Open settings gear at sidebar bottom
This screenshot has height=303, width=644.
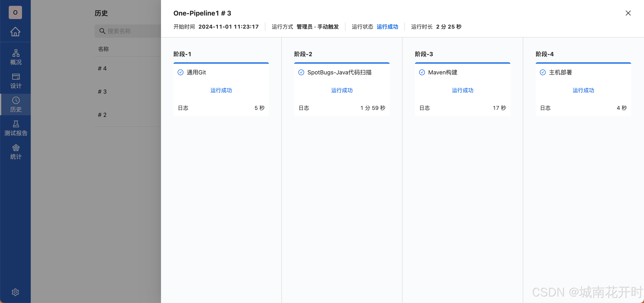point(15,292)
